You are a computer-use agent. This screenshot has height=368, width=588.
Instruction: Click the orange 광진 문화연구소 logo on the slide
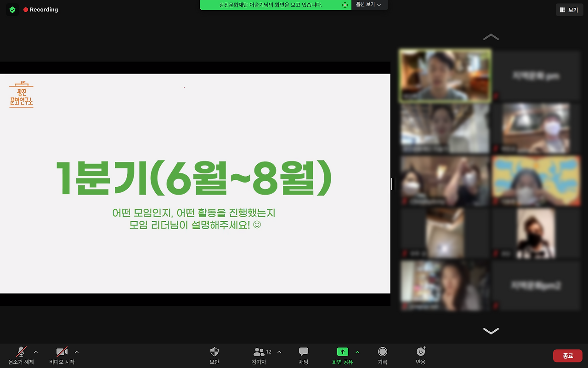tap(21, 95)
